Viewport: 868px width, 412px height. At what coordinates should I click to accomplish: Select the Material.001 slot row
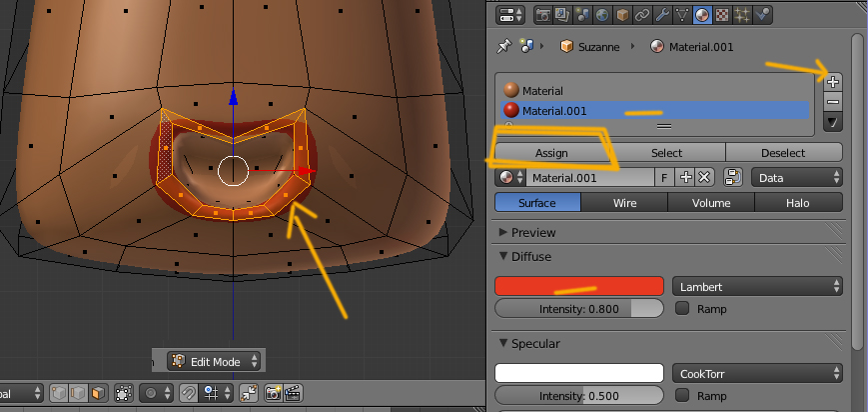pyautogui.click(x=654, y=110)
